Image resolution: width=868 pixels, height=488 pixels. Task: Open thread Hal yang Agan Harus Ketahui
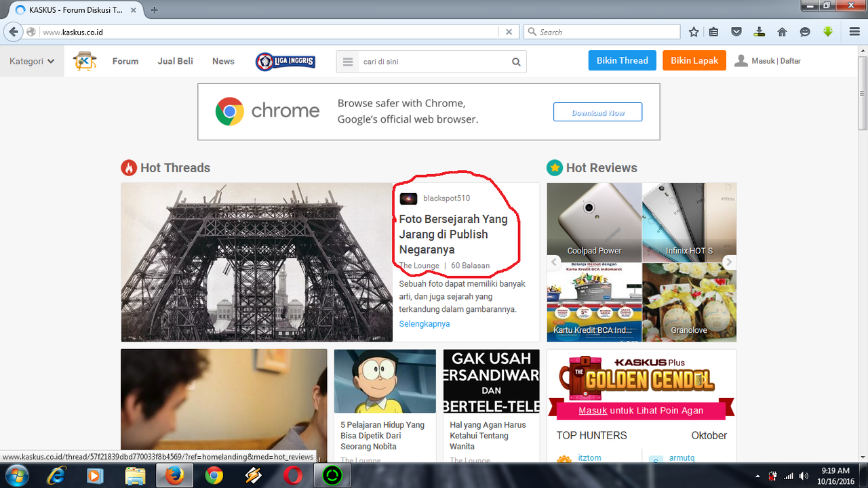point(488,436)
